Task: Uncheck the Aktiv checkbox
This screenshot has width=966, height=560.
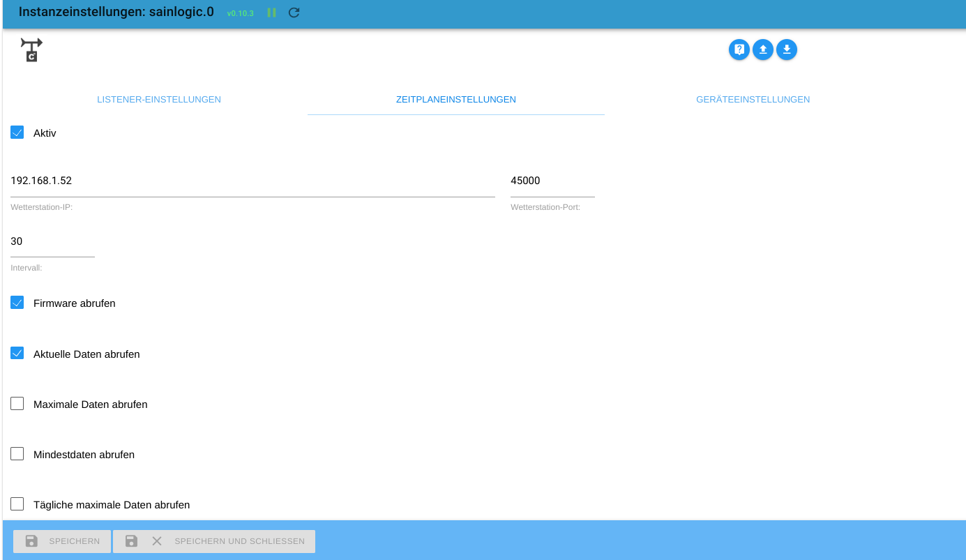Action: coord(17,133)
